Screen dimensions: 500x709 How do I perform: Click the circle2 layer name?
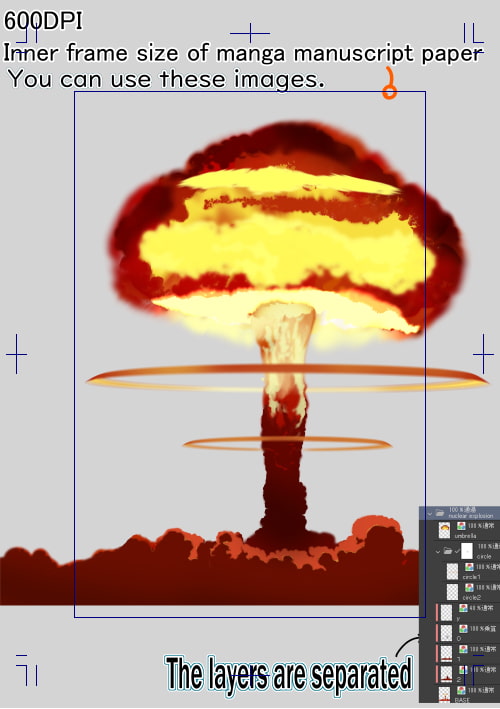tap(472, 598)
